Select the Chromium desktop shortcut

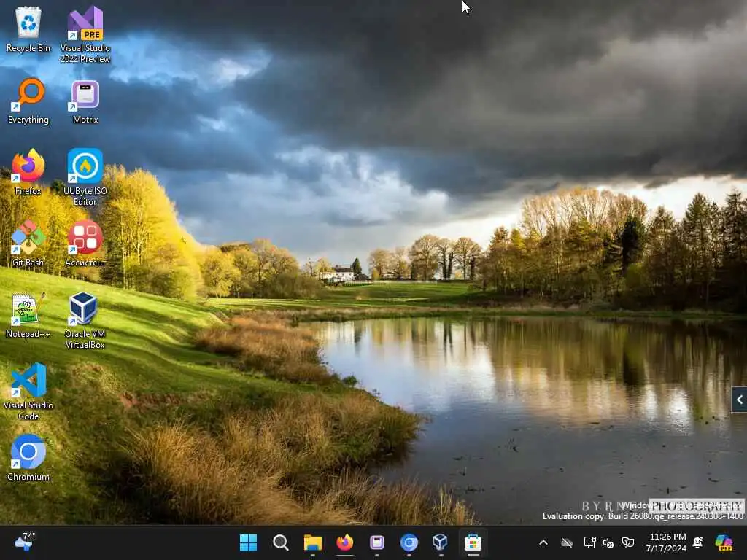point(28,458)
